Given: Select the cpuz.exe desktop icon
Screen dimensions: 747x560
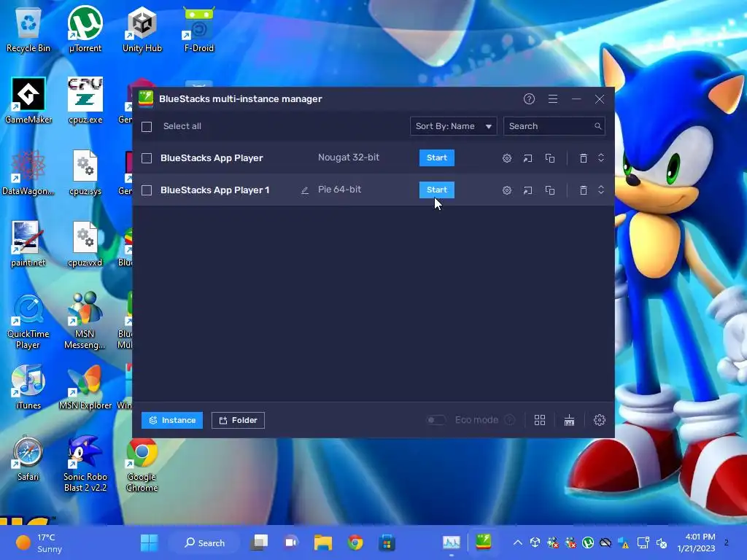Looking at the screenshot, I should coord(85,101).
